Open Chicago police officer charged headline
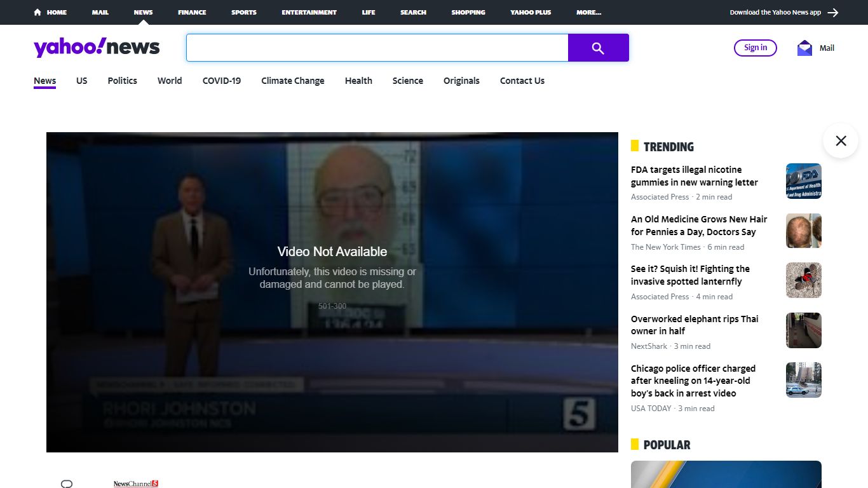 693,381
